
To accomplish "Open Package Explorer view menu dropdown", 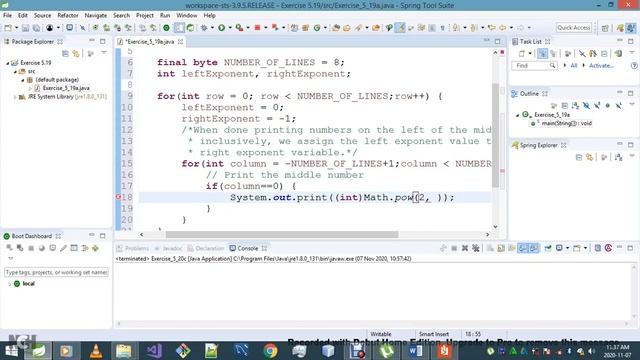I will pyautogui.click(x=104, y=53).
